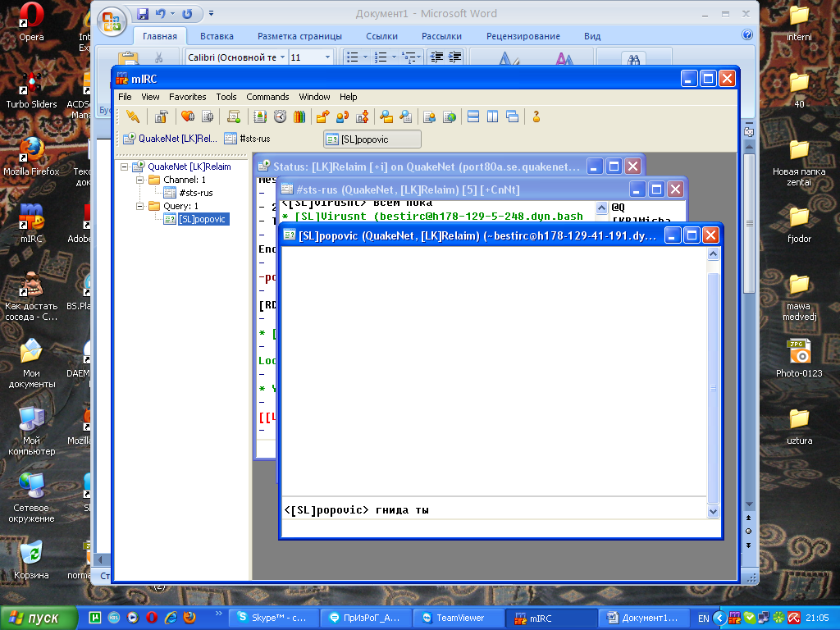This screenshot has width=840, height=630.
Task: Click the [SL]popovic switchbar button
Action: tap(372, 139)
